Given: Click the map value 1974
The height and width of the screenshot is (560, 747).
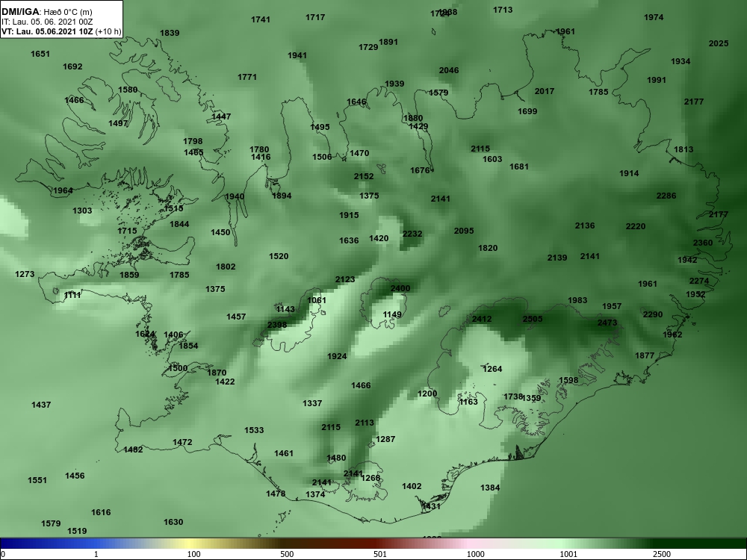Looking at the screenshot, I should pos(654,17).
